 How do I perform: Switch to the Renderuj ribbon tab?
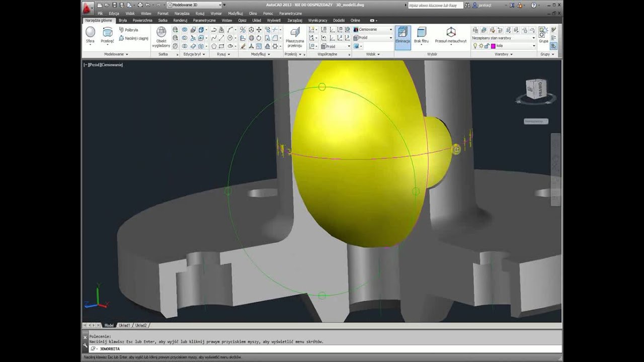[180, 21]
